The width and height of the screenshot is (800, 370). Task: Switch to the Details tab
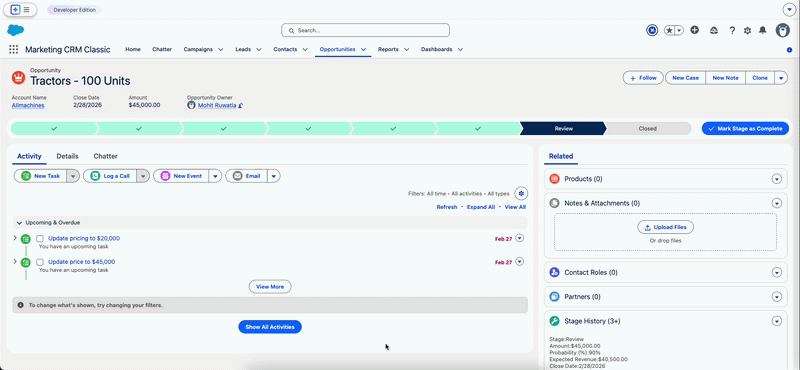(67, 156)
